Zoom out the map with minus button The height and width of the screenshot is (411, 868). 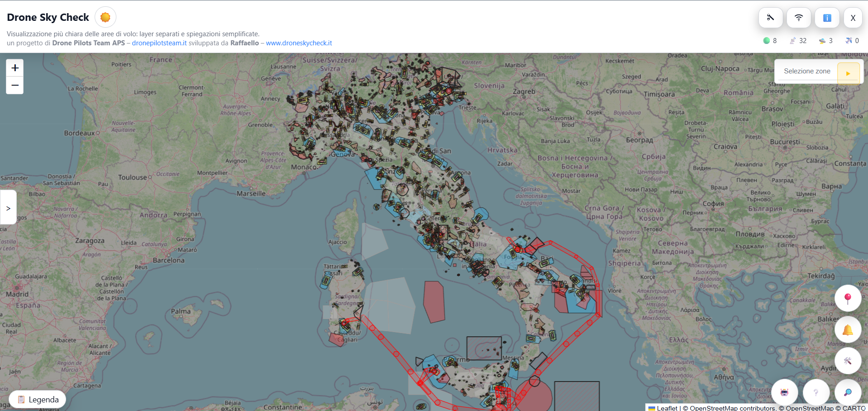click(x=15, y=85)
